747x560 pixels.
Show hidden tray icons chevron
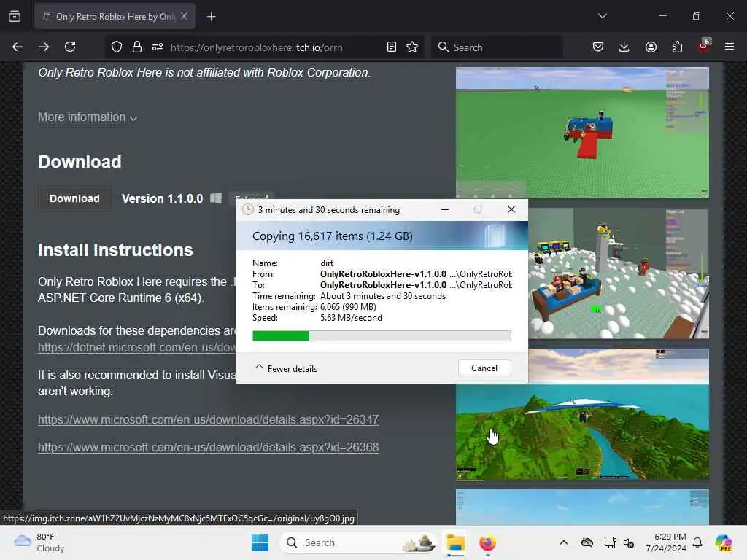click(x=564, y=542)
